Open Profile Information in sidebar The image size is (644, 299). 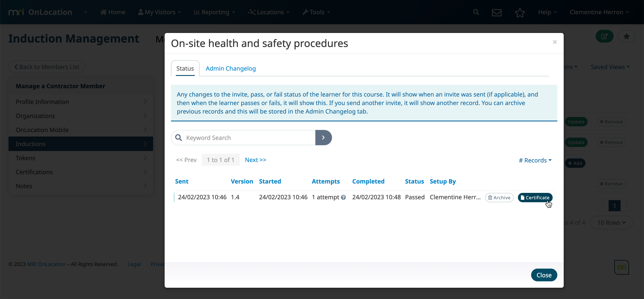[81, 102]
